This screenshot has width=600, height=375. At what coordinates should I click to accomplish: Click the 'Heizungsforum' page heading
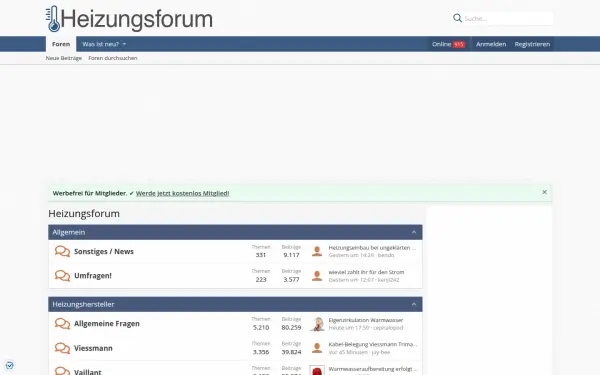[84, 214]
